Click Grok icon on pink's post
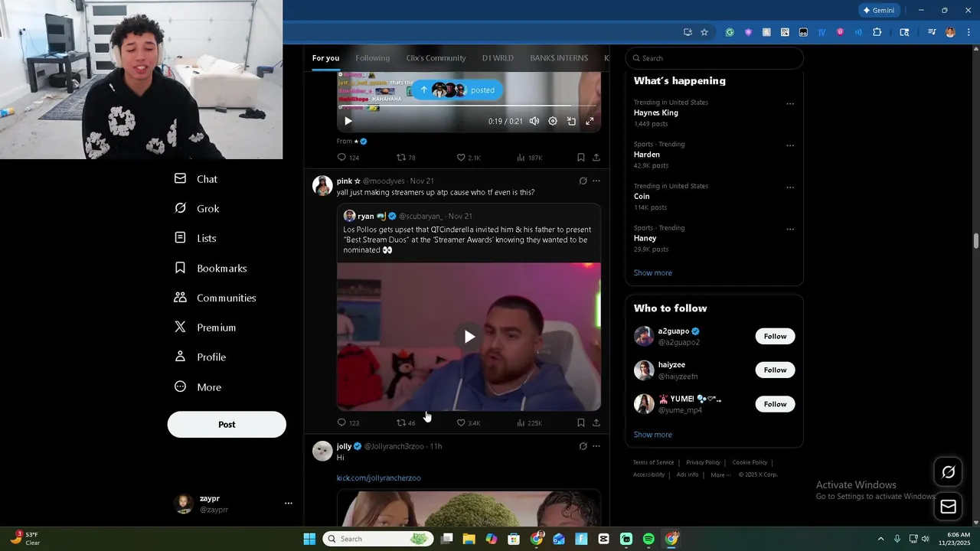This screenshot has height=551, width=980. [583, 181]
